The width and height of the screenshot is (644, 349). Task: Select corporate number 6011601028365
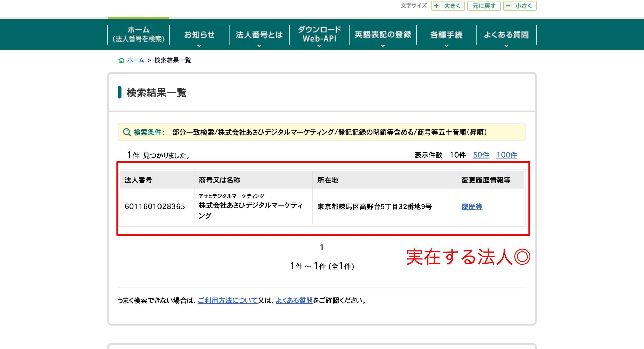click(x=155, y=207)
